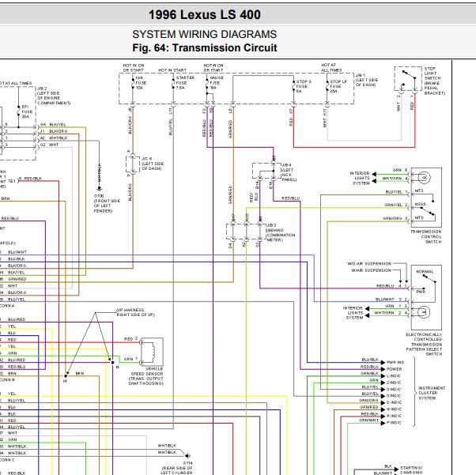Click the G114 ground location label

click(x=176, y=468)
